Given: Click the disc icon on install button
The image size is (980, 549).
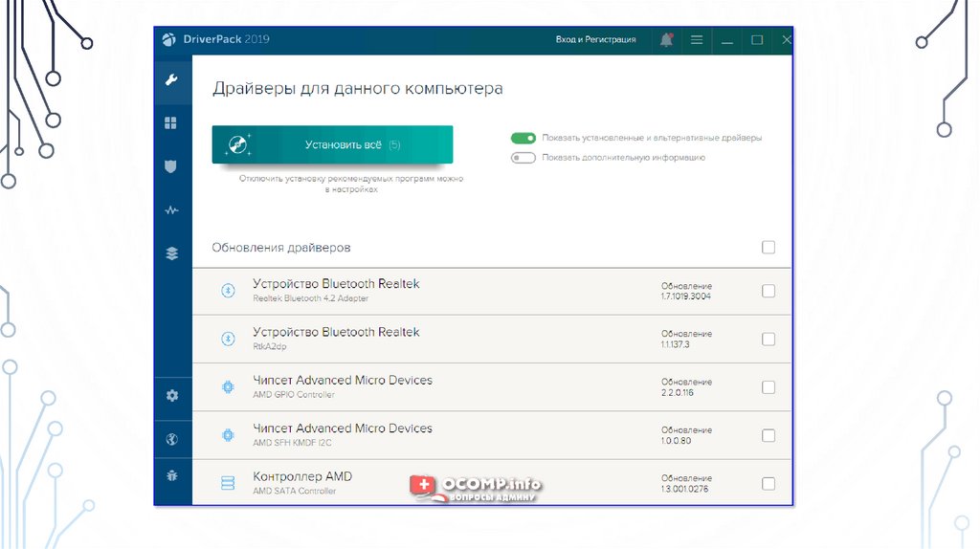Looking at the screenshot, I should pyautogui.click(x=238, y=144).
